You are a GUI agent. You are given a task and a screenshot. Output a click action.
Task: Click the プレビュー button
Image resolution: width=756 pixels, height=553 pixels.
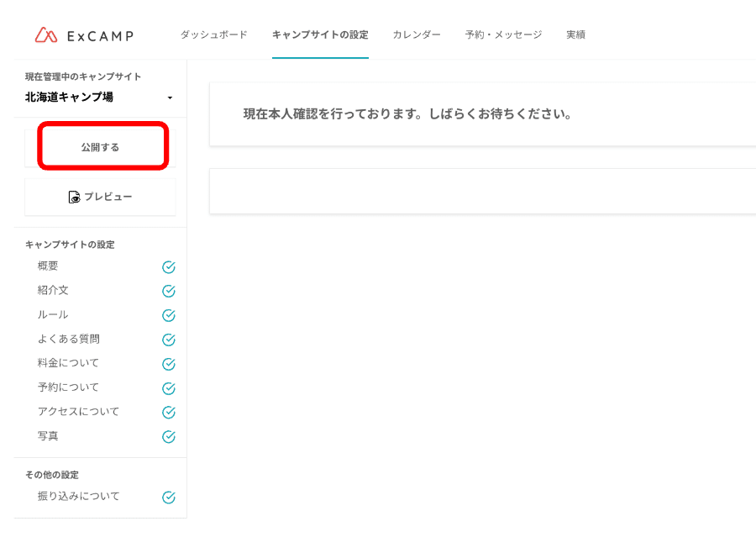[x=100, y=197]
